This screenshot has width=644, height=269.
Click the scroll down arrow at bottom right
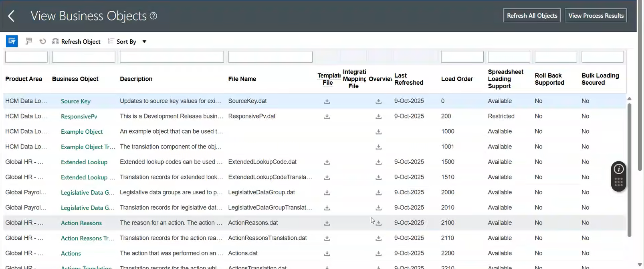640,265
